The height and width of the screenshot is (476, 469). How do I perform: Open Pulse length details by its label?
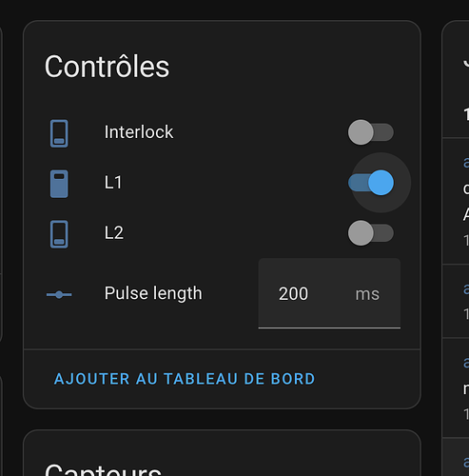point(153,293)
